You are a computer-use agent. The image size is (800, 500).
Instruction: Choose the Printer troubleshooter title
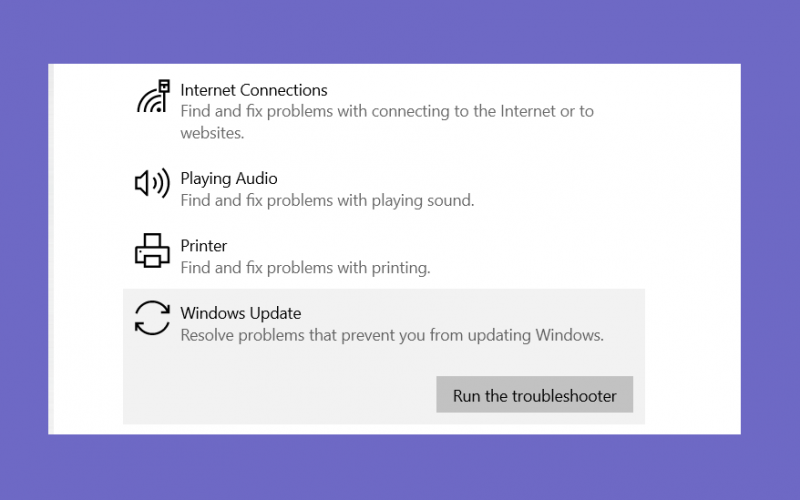click(204, 246)
